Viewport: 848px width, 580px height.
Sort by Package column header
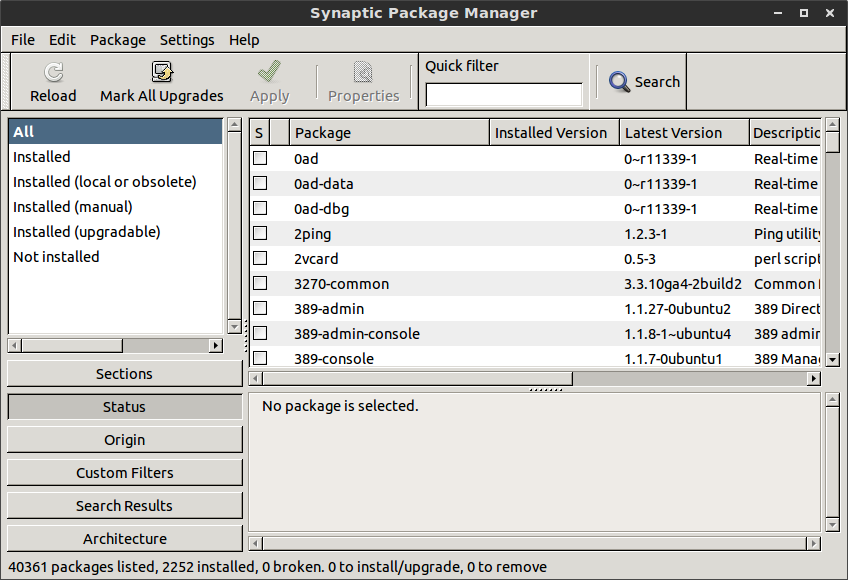pyautogui.click(x=389, y=133)
